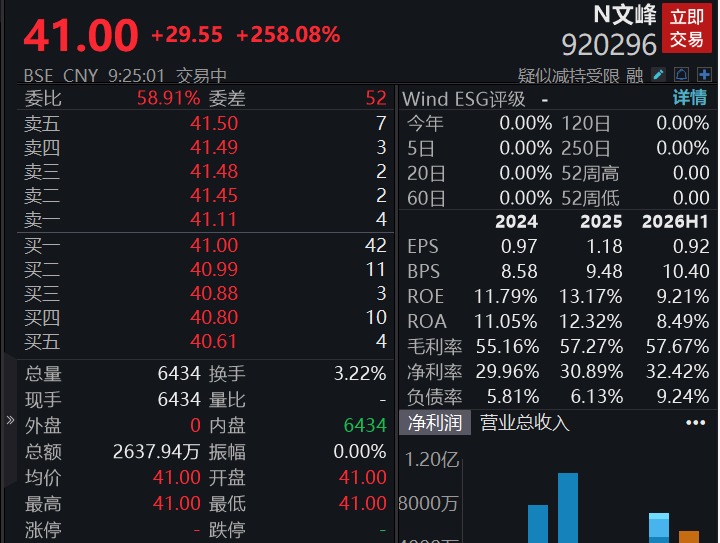
Task: Select the 卖一 price 41.11
Action: click(213, 219)
